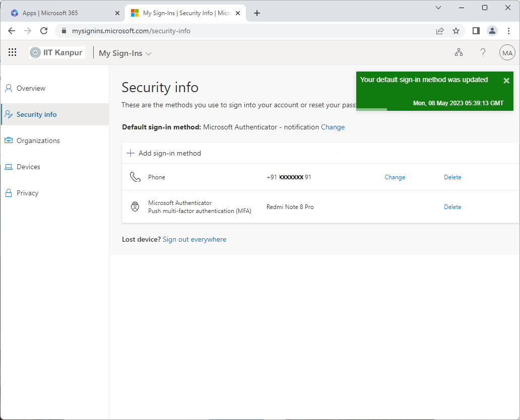
Task: Open the Microsoft 365 app launcher grid
Action: (13, 52)
